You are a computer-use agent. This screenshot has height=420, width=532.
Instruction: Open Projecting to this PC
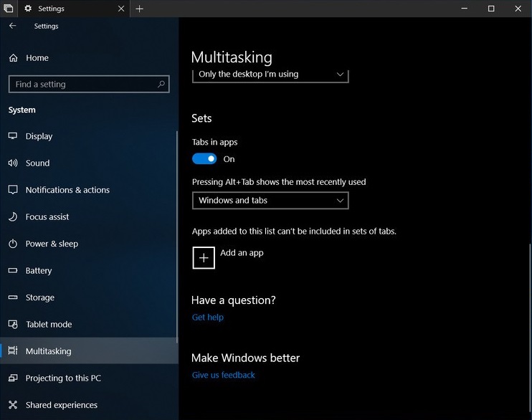pos(89,378)
